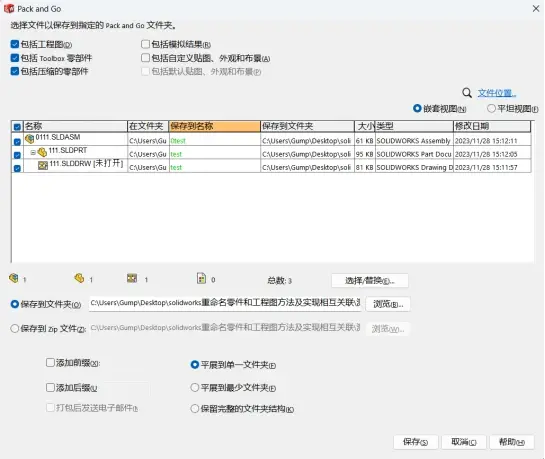The height and width of the screenshot is (459, 545).
Task: Click the SOLIDWORKS Pack and Go title icon
Action: tap(9, 8)
